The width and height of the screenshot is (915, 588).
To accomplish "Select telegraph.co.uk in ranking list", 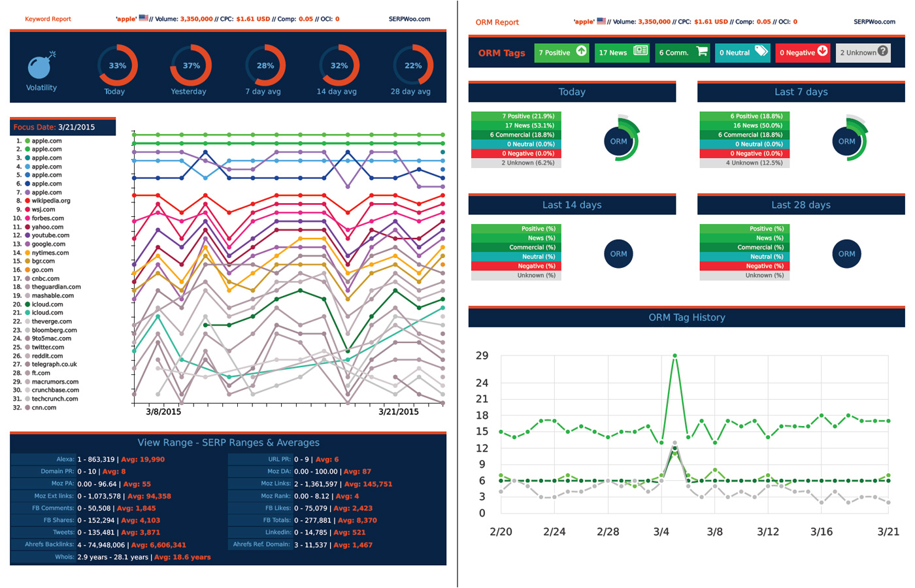I will [54, 365].
